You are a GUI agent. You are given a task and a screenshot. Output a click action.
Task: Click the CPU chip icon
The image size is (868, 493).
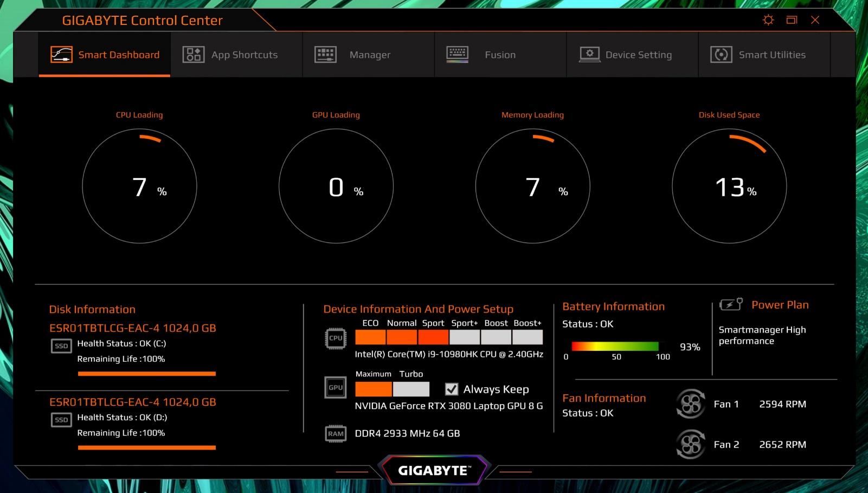(336, 338)
